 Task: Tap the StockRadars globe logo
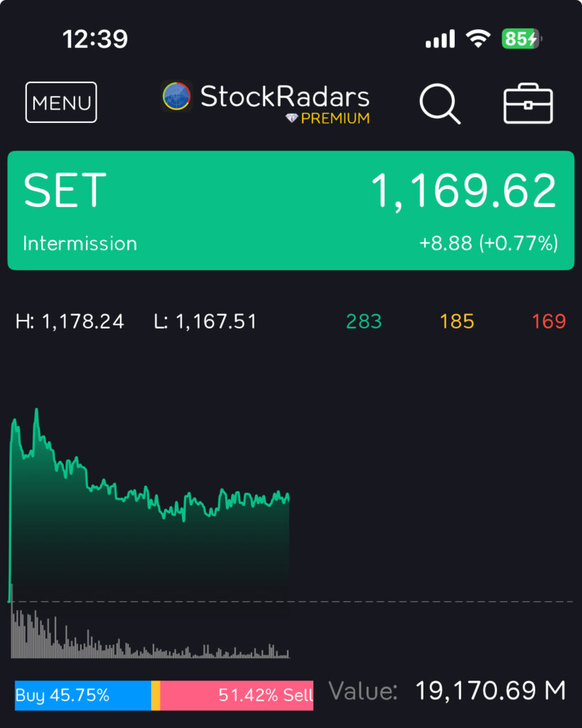click(x=177, y=97)
